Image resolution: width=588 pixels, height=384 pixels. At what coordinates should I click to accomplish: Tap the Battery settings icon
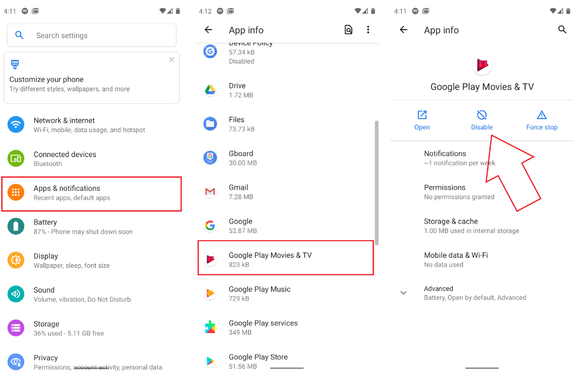click(x=16, y=226)
